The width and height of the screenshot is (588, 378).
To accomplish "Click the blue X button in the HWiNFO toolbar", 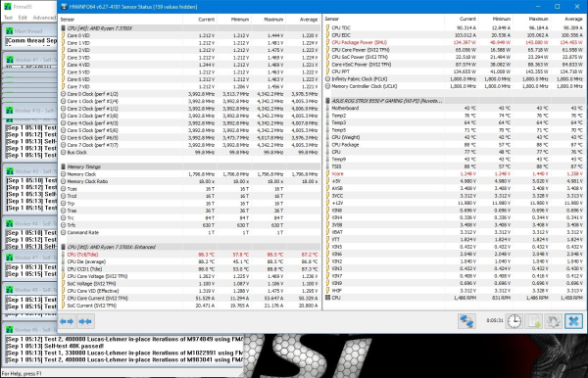I will pyautogui.click(x=573, y=321).
